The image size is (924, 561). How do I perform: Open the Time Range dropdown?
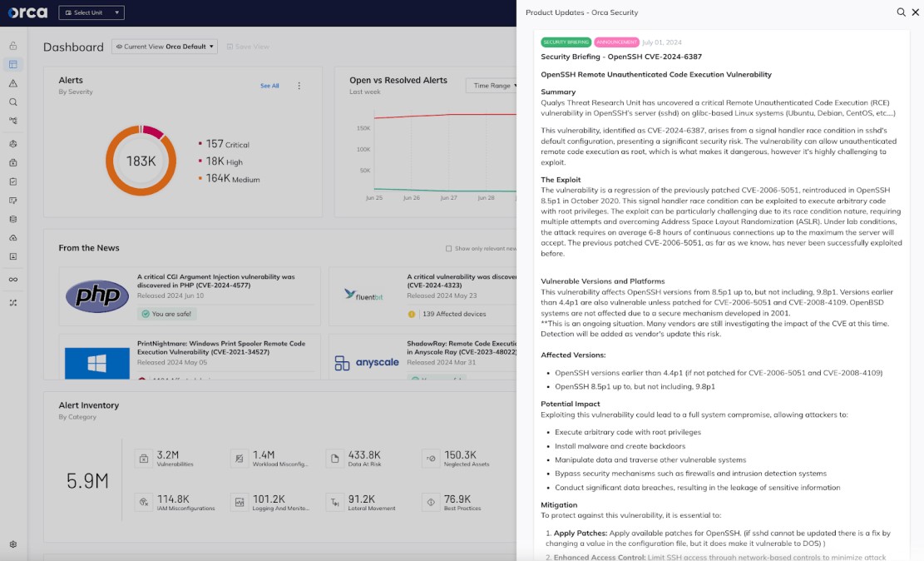pos(492,86)
